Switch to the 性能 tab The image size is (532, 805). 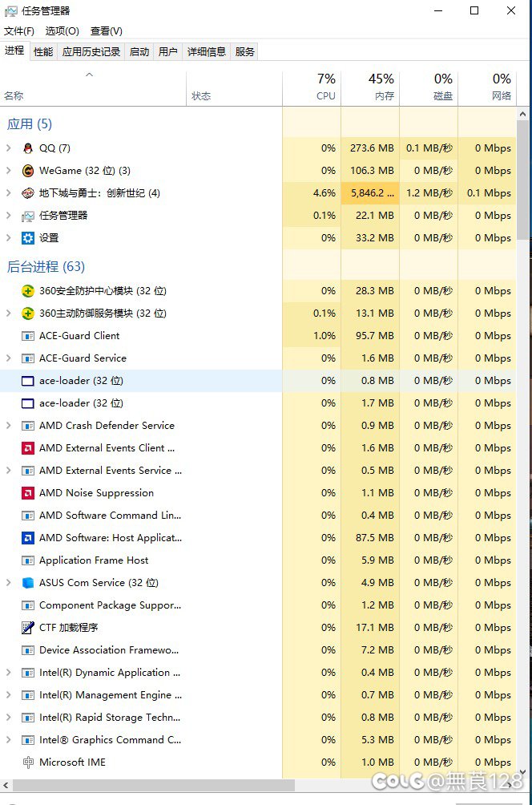[43, 52]
